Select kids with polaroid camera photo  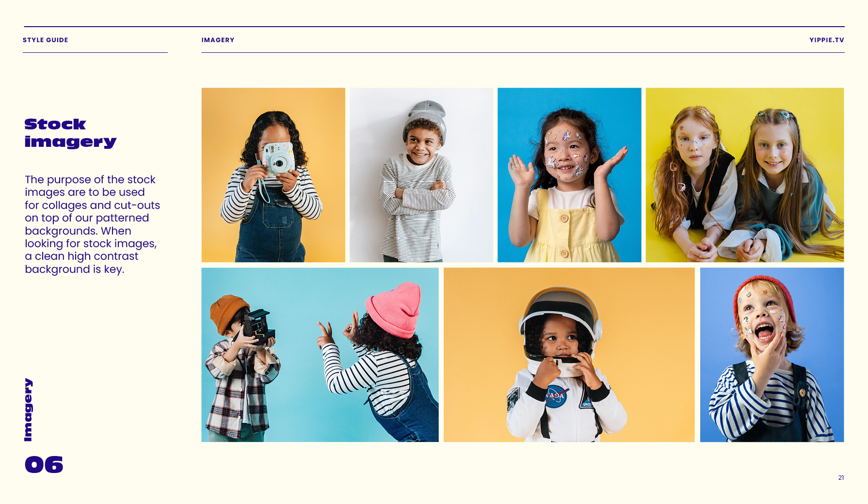pyautogui.click(x=320, y=355)
